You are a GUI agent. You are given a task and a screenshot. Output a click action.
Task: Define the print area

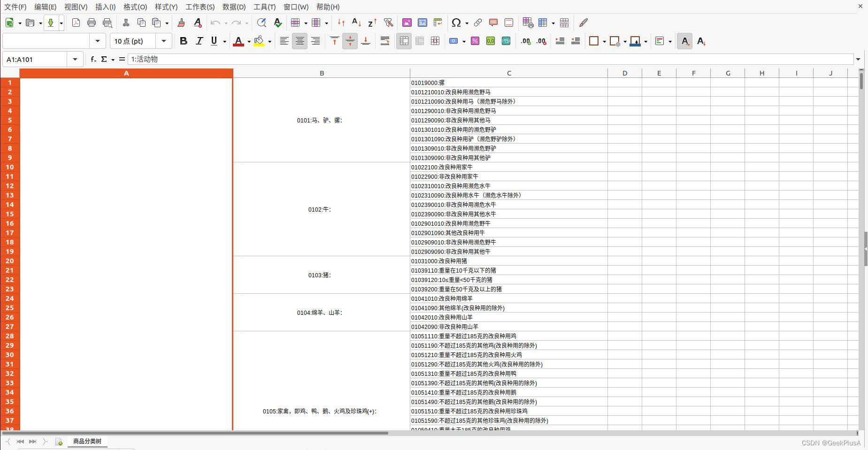(528, 23)
